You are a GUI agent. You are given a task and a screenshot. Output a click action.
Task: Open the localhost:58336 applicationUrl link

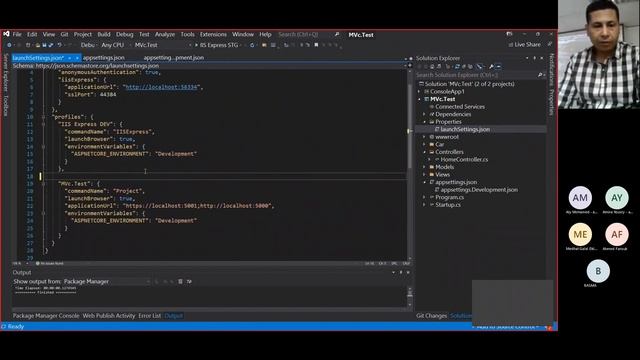tap(161, 87)
